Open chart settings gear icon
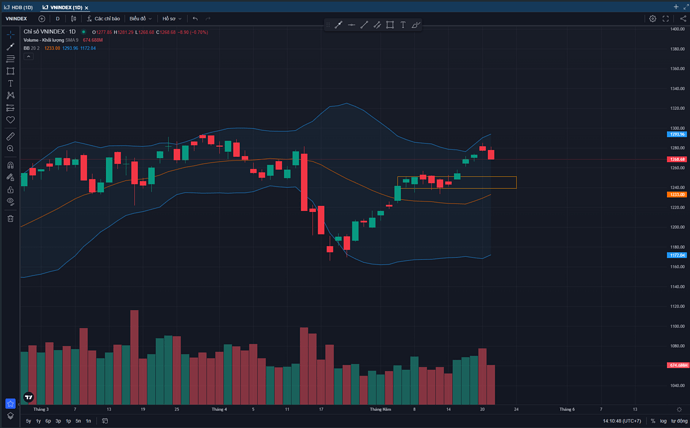This screenshot has height=428, width=690. [x=652, y=18]
